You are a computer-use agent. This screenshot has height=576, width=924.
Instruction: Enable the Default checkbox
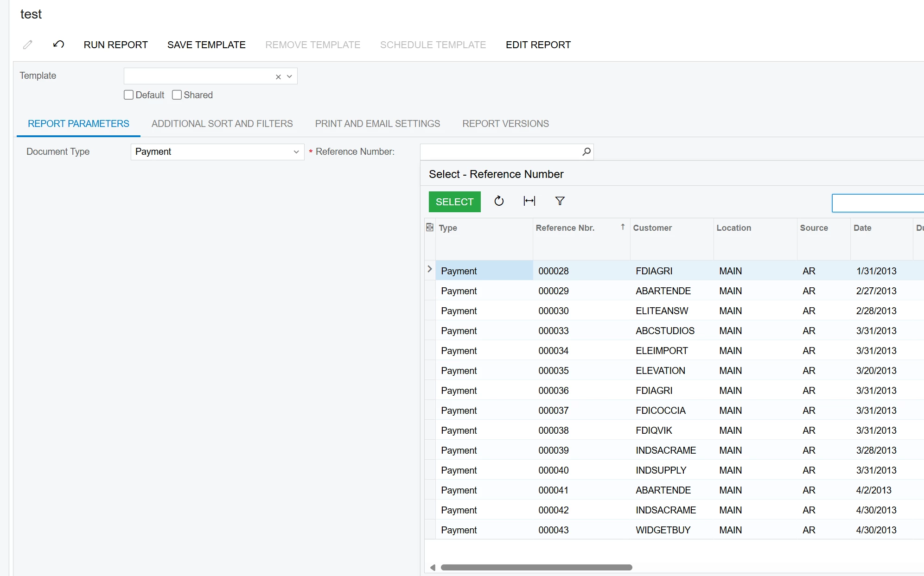click(129, 95)
